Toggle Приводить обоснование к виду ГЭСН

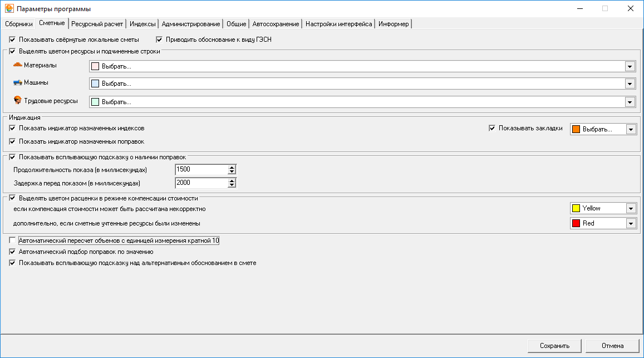(x=159, y=40)
